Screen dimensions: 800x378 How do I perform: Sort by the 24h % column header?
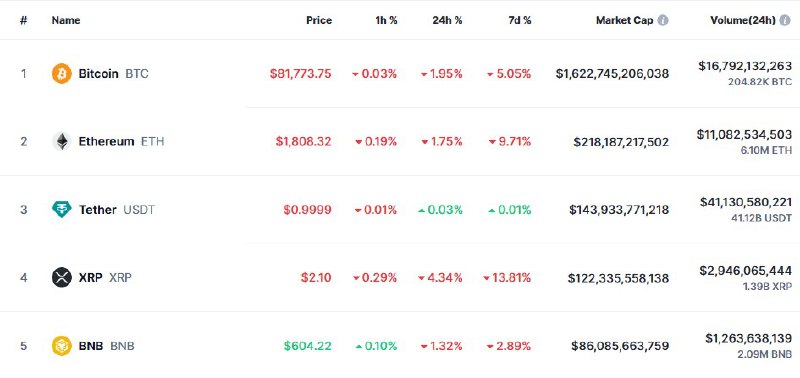pyautogui.click(x=447, y=20)
